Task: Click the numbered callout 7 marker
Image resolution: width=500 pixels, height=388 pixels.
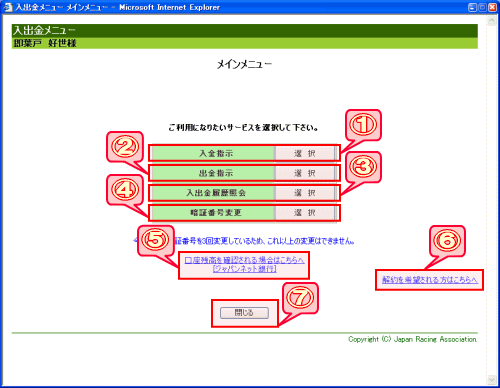Action: 300,298
